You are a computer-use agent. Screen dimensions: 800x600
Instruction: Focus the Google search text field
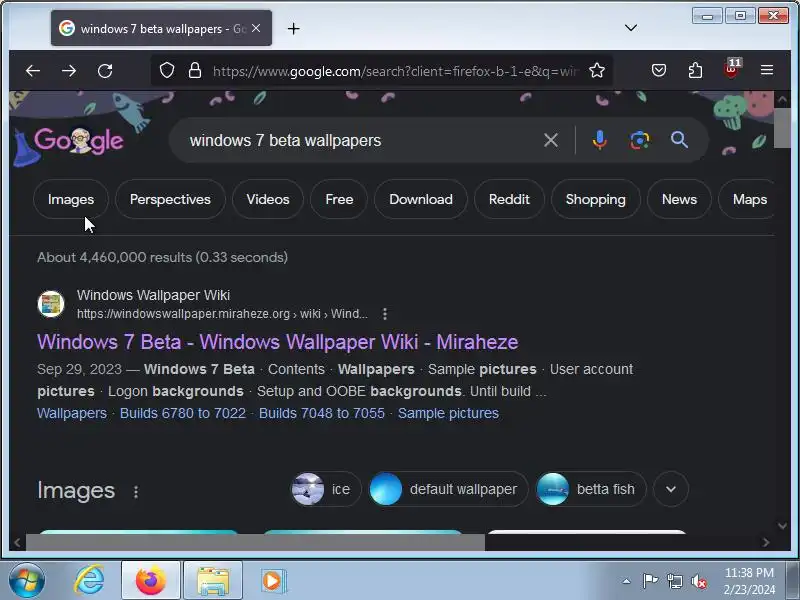pos(357,140)
